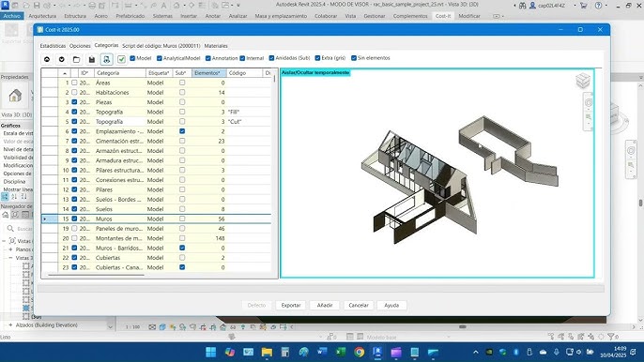Open the folder icon in Cost-it toolbar
The height and width of the screenshot is (362, 644).
coord(76,59)
